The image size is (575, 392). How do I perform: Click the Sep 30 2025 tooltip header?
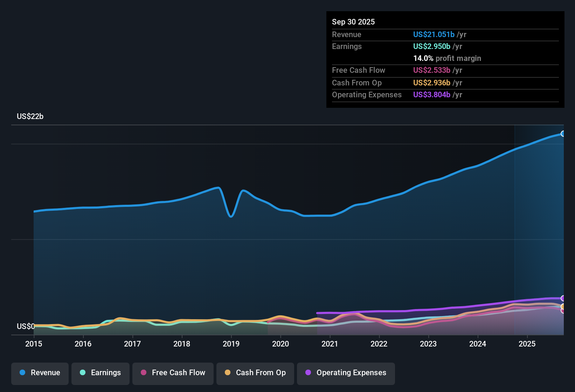(x=353, y=22)
